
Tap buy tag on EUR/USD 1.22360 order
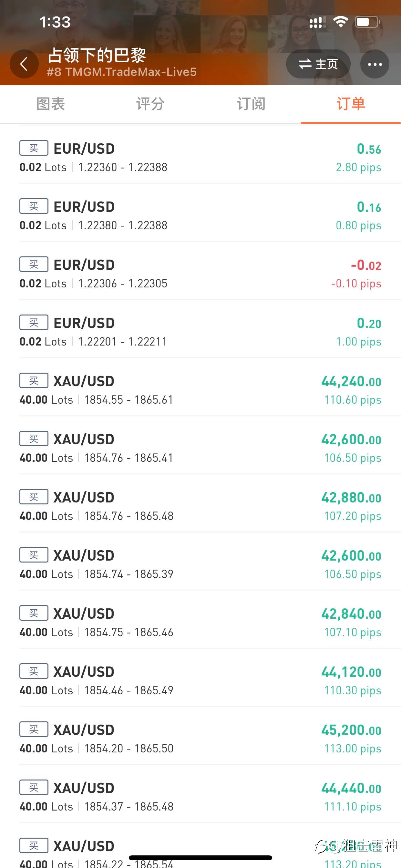coord(34,148)
